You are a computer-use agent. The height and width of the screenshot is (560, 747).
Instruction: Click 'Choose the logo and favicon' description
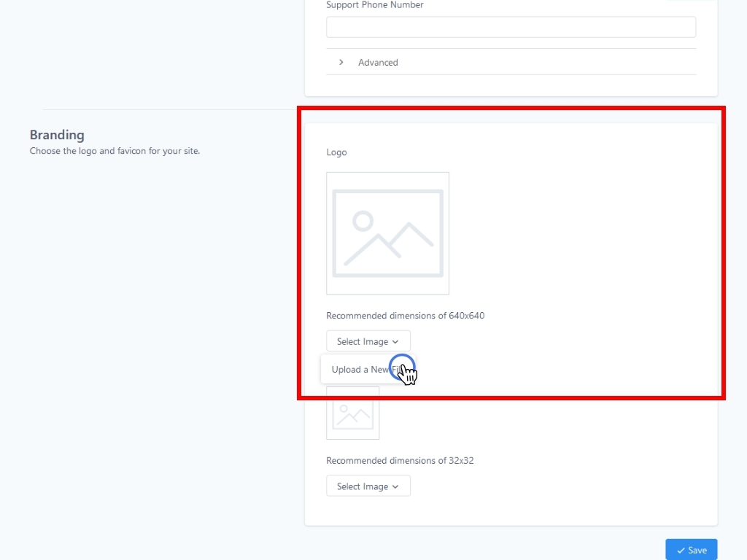coord(115,151)
